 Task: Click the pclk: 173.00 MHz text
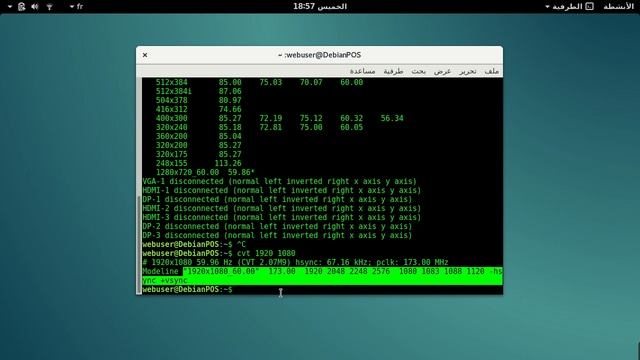point(412,262)
